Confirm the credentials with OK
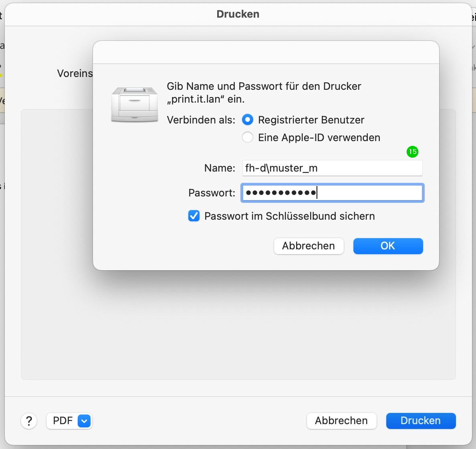The width and height of the screenshot is (476, 449). click(388, 246)
